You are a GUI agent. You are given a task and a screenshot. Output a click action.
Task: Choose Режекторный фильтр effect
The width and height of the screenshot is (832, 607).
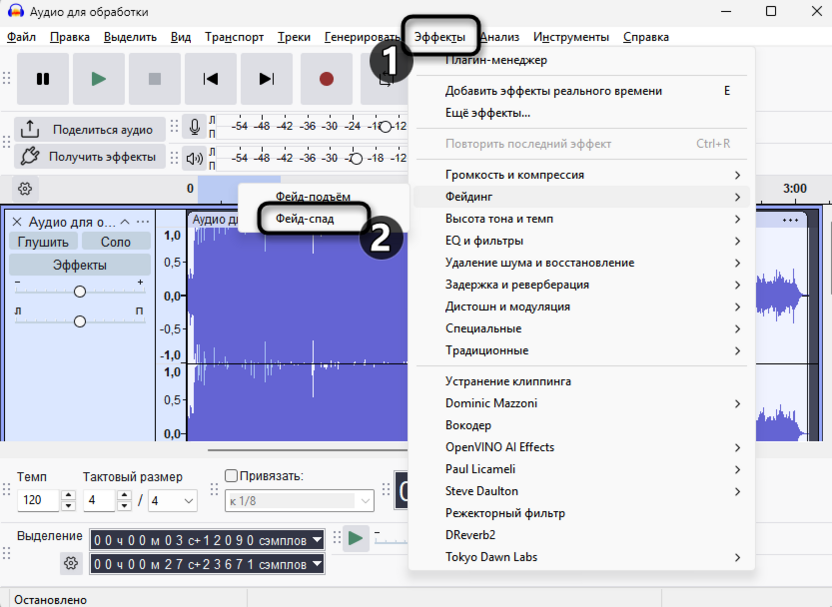[x=582, y=513]
